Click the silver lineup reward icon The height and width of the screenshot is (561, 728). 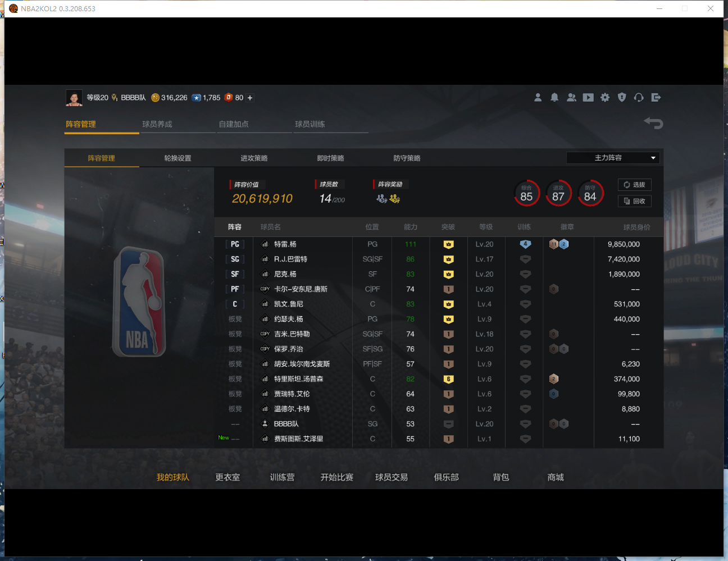382,199
